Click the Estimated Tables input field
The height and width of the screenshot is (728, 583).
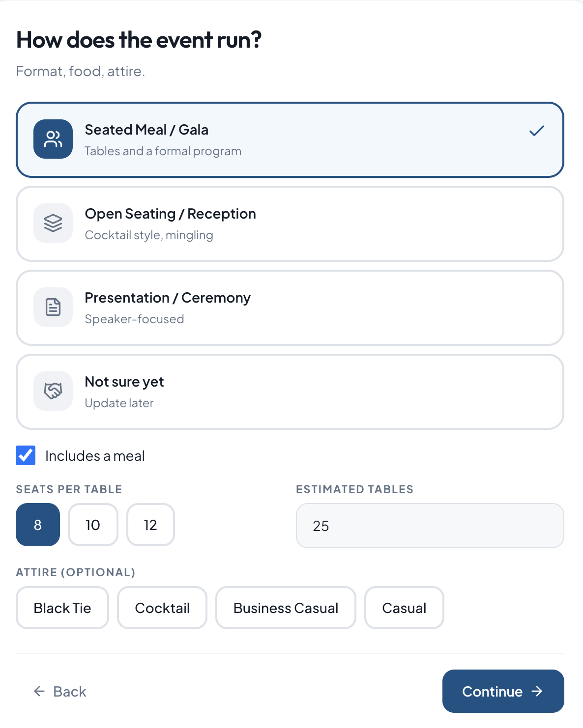430,526
